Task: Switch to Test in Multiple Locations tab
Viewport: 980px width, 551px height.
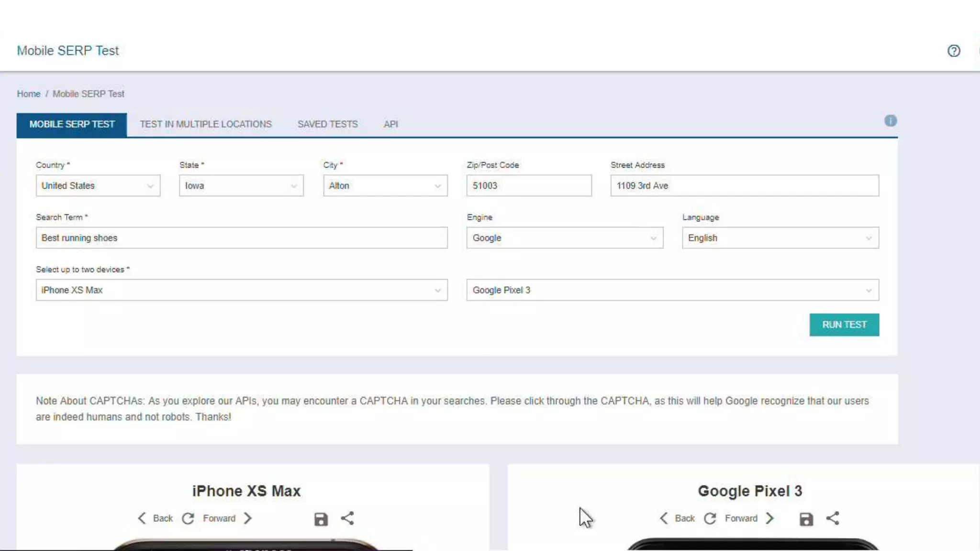Action: (x=206, y=124)
